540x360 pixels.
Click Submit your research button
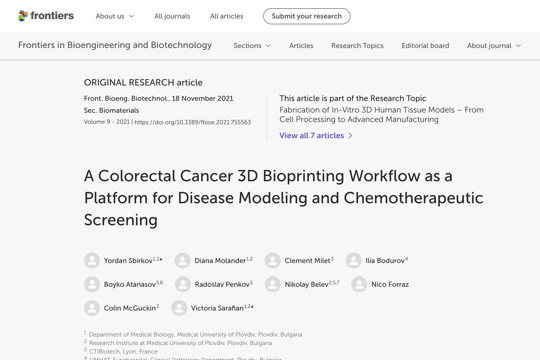pyautogui.click(x=307, y=16)
